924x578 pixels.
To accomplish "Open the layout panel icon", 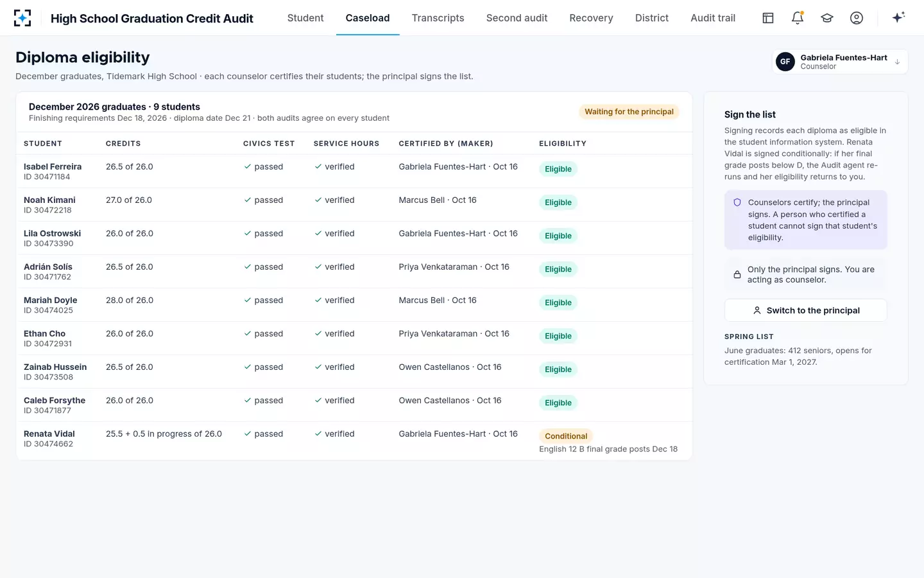I will click(768, 18).
